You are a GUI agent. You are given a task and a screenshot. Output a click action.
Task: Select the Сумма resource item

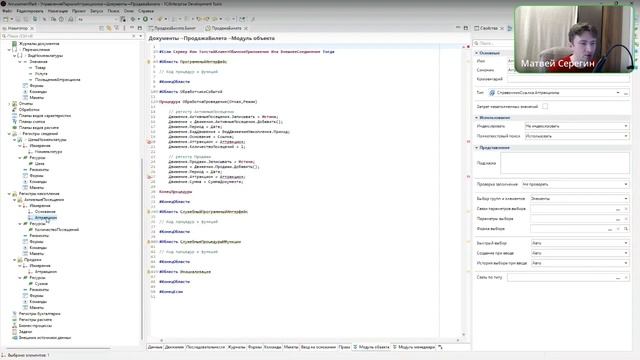41,284
